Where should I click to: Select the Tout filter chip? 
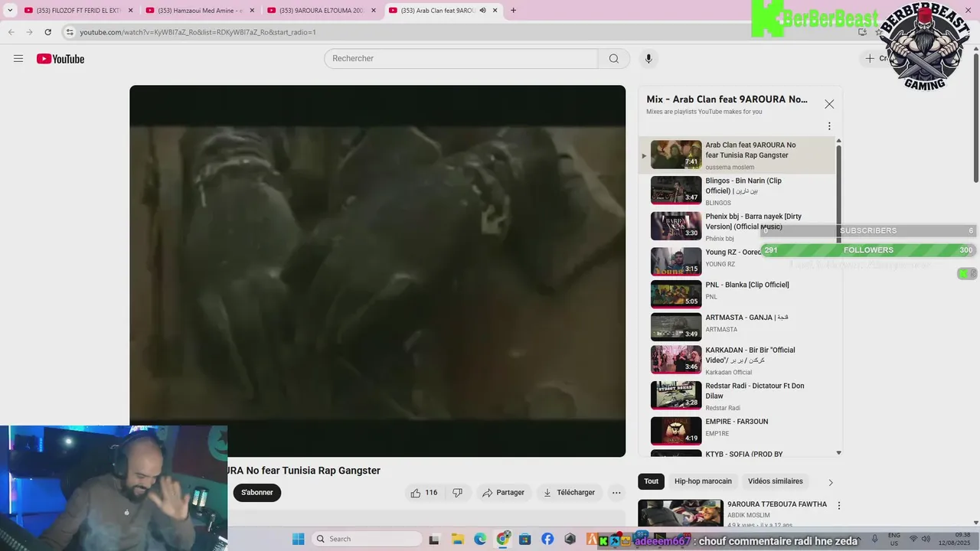coord(651,481)
